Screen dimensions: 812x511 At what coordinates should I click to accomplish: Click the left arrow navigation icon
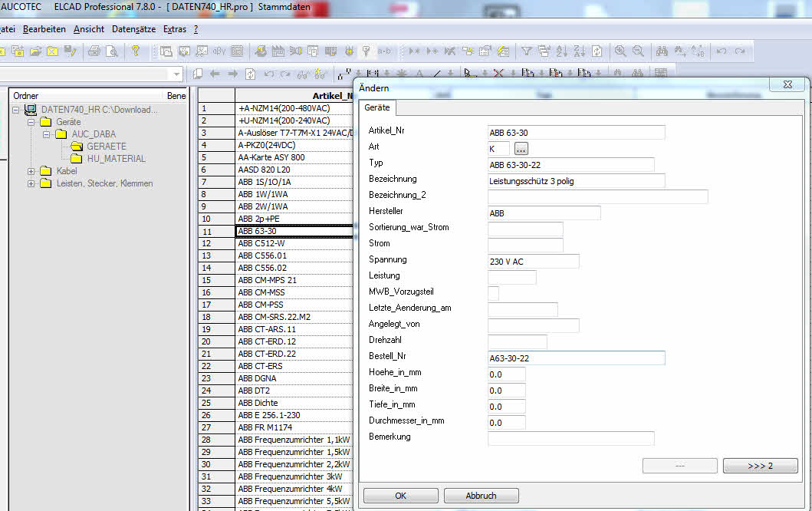tap(215, 74)
